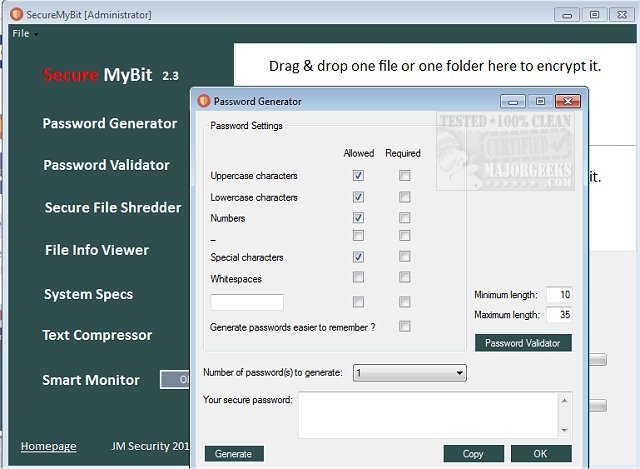This screenshot has width=640, height=469.
Task: Check Required for Whitespaces
Action: click(404, 278)
